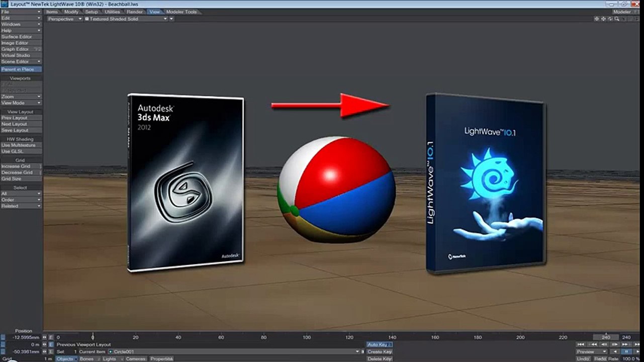Switch to the Utilities tab
The image size is (644, 362).
tap(112, 12)
